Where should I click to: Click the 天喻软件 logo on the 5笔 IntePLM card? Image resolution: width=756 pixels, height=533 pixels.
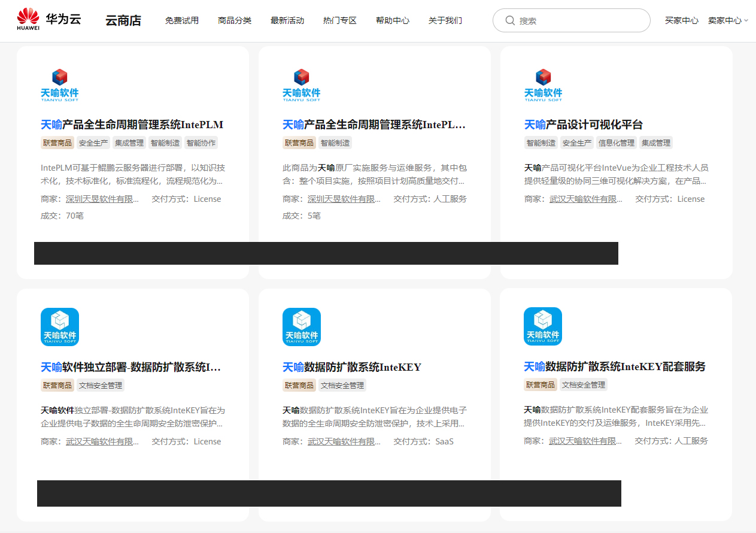[x=302, y=85]
